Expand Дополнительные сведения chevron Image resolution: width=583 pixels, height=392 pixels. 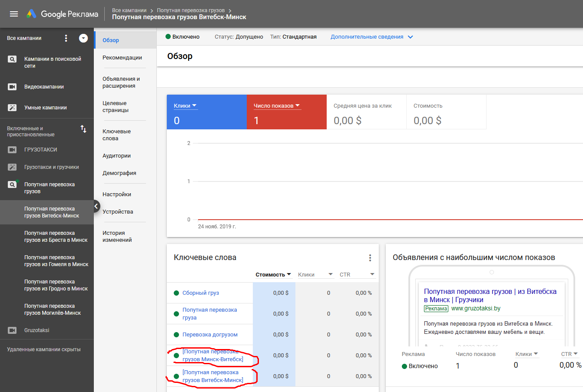(410, 37)
